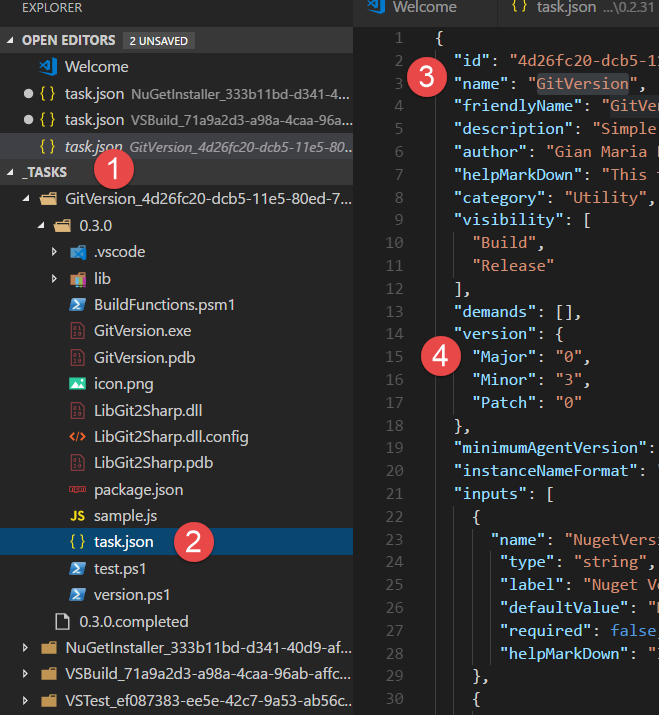Place cursor on "GitVersion" name value in editor
This screenshot has width=659, height=715.
[582, 84]
